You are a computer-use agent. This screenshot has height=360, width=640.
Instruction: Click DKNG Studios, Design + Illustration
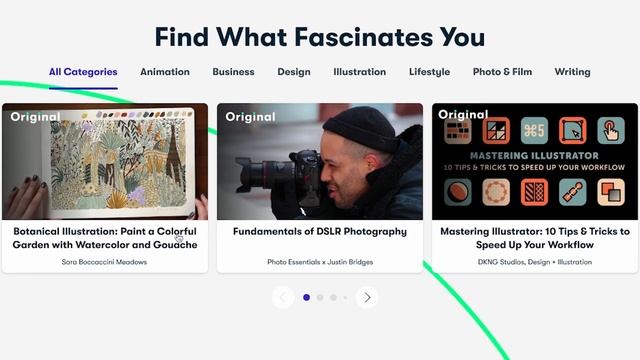point(535,262)
